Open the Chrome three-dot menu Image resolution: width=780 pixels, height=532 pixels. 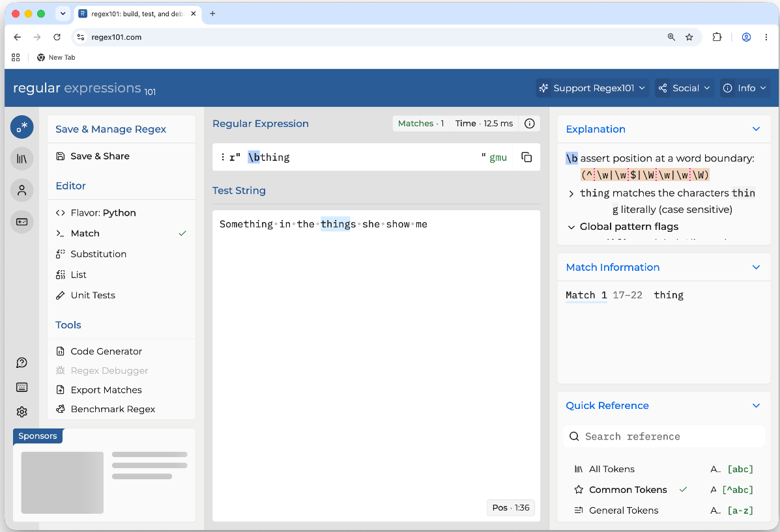(766, 37)
